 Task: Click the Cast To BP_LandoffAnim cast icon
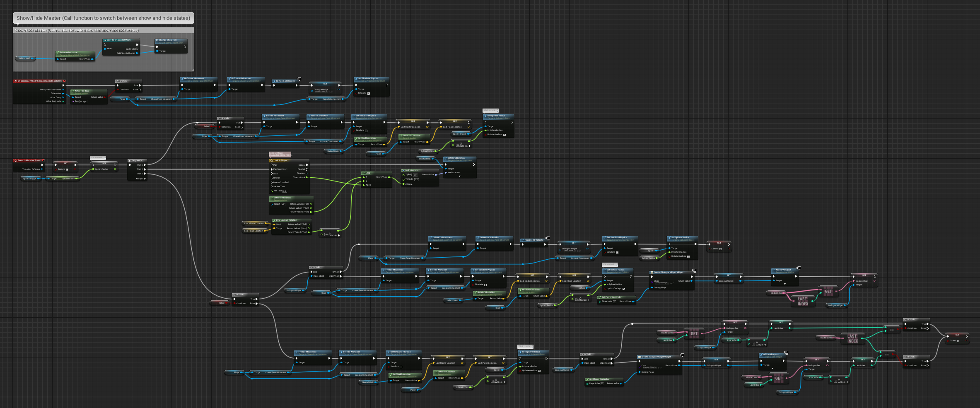[105, 40]
